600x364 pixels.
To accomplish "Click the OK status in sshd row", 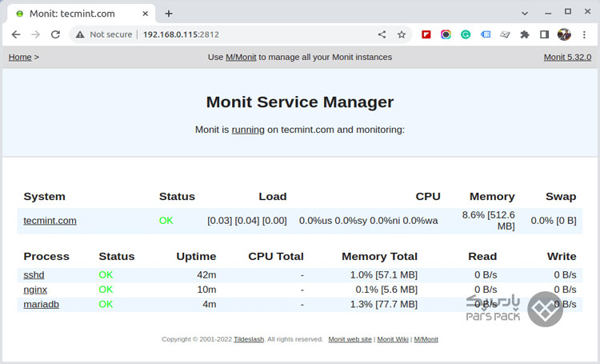I will (106, 275).
